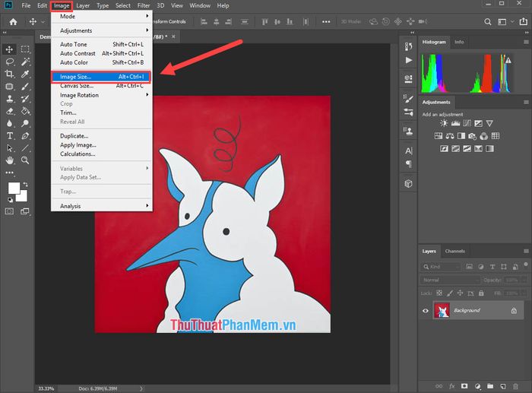This screenshot has width=532, height=393.
Task: Toggle Quick Mask mode
Action: tap(10, 211)
